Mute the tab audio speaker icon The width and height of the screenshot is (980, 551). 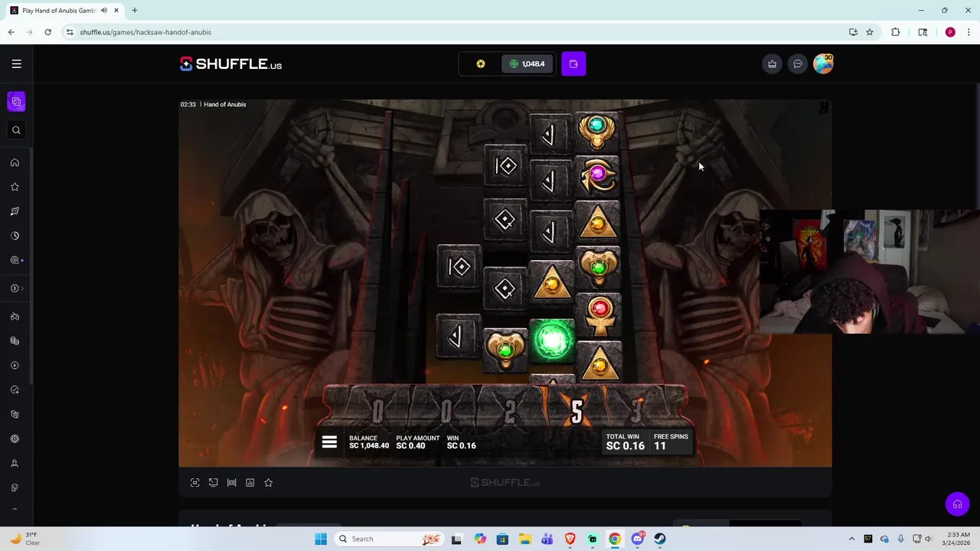pyautogui.click(x=103, y=11)
